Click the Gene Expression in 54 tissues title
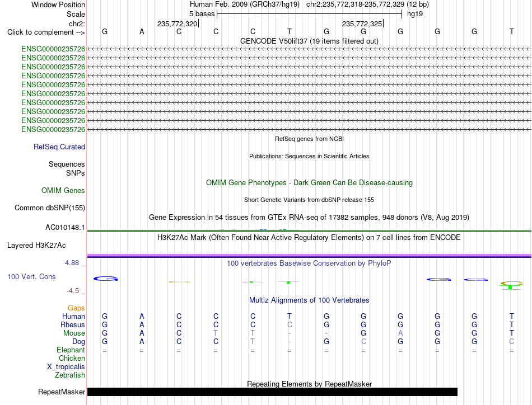 coord(309,217)
